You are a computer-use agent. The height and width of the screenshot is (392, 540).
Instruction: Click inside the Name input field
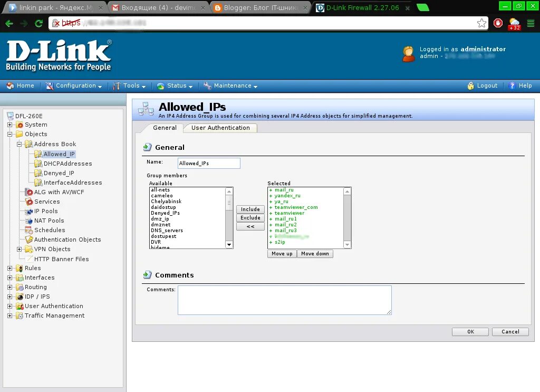208,163
